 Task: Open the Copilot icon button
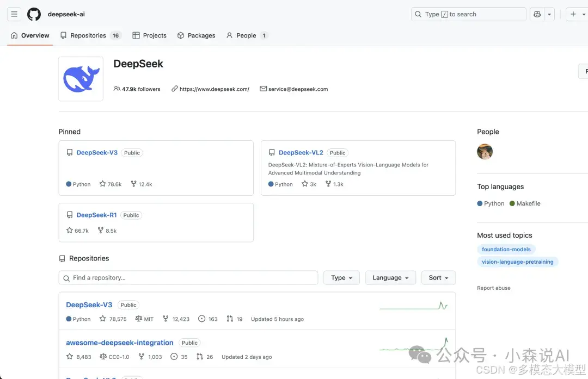click(537, 14)
